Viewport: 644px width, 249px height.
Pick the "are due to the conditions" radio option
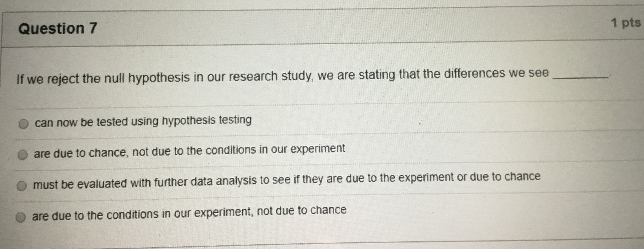click(21, 217)
